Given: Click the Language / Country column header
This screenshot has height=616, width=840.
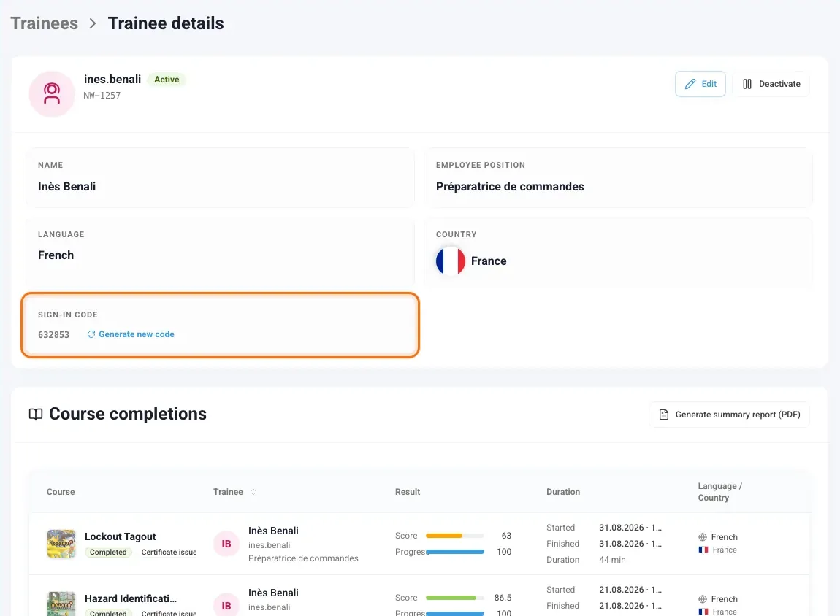Looking at the screenshot, I should (720, 492).
